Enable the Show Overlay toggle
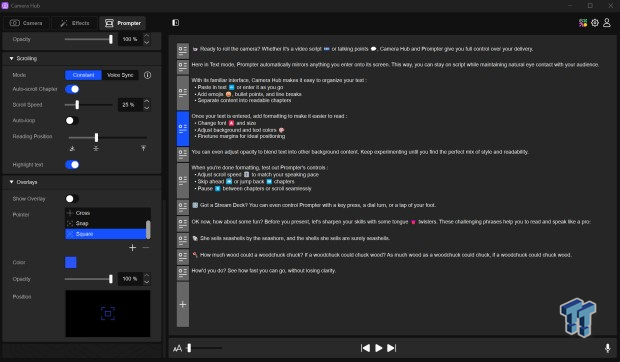The height and width of the screenshot is (362, 620). (72, 198)
